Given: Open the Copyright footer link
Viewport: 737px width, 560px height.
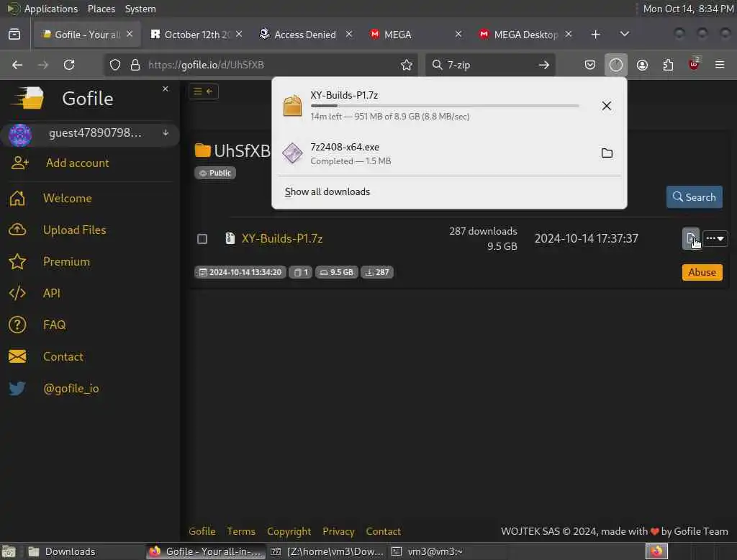Looking at the screenshot, I should click(289, 531).
